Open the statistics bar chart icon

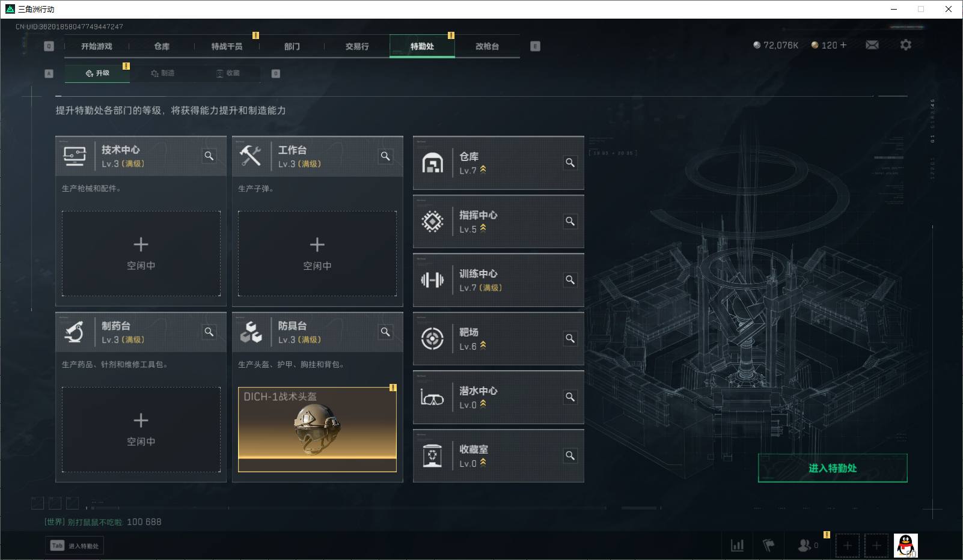pos(737,546)
